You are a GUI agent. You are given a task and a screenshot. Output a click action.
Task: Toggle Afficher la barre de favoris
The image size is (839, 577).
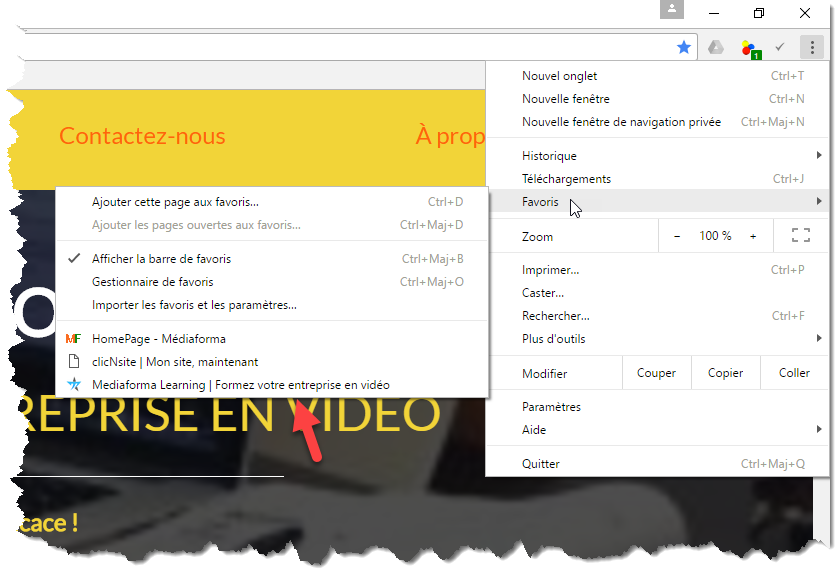click(x=161, y=259)
